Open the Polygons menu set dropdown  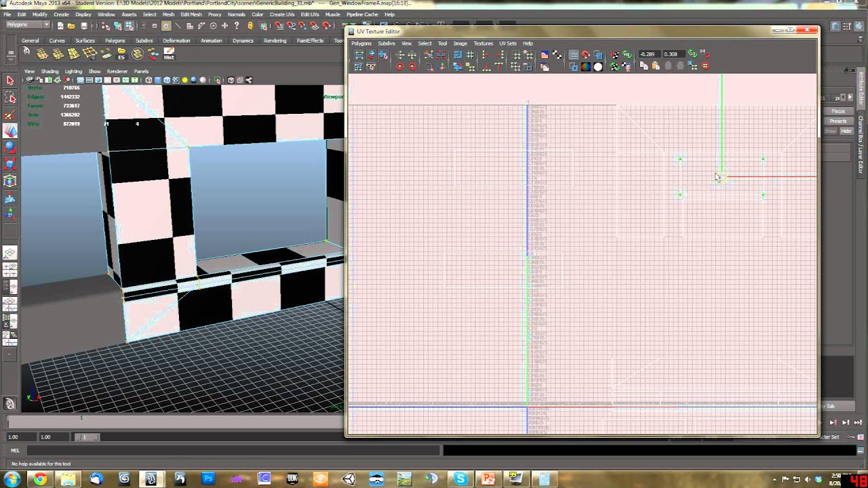pyautogui.click(x=28, y=25)
